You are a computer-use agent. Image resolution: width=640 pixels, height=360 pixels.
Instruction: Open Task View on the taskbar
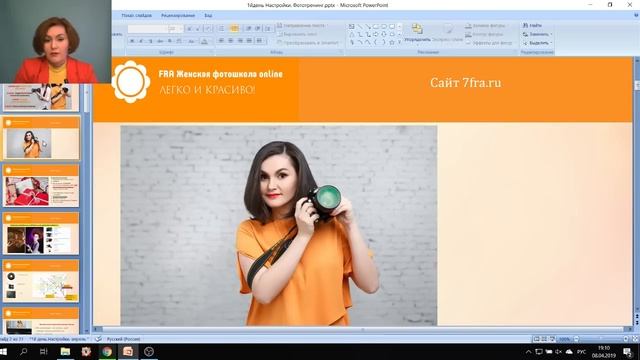pos(44,351)
